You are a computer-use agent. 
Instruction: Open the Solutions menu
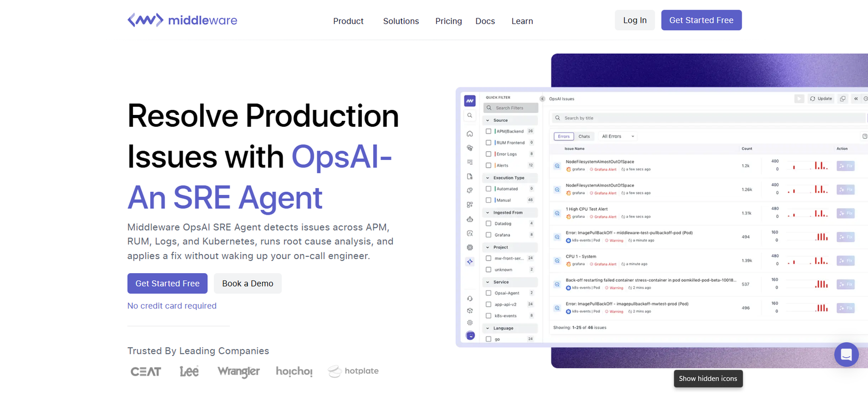(x=401, y=21)
